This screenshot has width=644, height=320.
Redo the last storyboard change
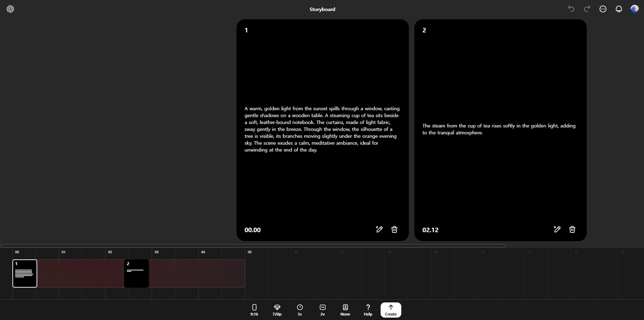(587, 9)
